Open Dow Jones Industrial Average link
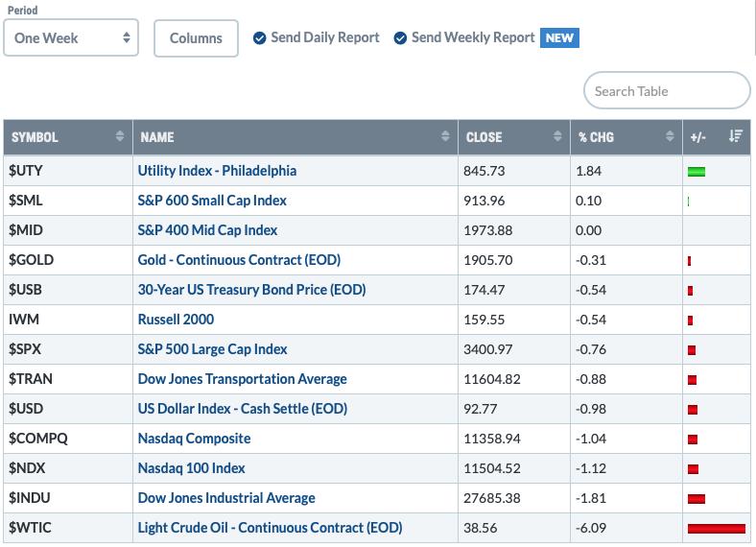The image size is (756, 547). pyautogui.click(x=226, y=498)
